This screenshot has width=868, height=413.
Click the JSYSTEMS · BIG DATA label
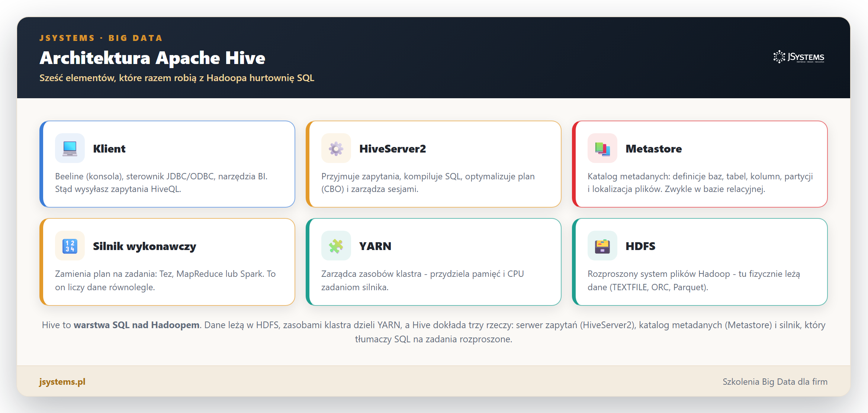[x=101, y=38]
